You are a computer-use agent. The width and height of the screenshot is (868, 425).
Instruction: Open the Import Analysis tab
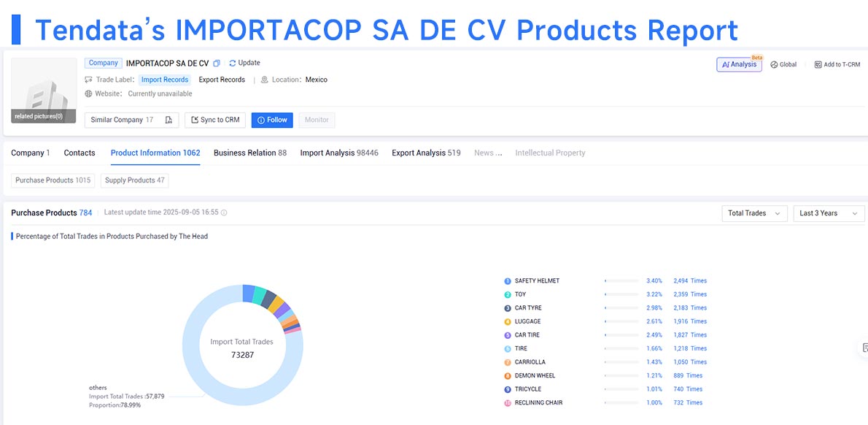point(339,153)
